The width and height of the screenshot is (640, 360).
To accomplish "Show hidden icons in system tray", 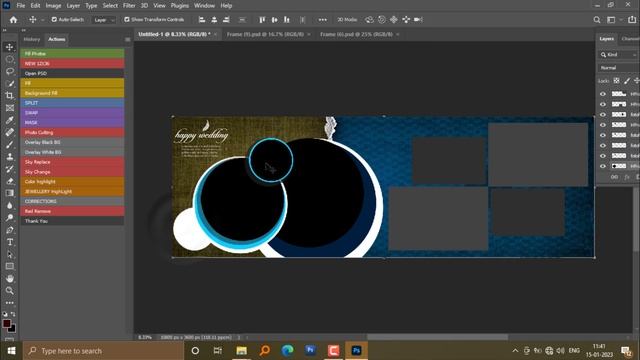I will (515, 351).
